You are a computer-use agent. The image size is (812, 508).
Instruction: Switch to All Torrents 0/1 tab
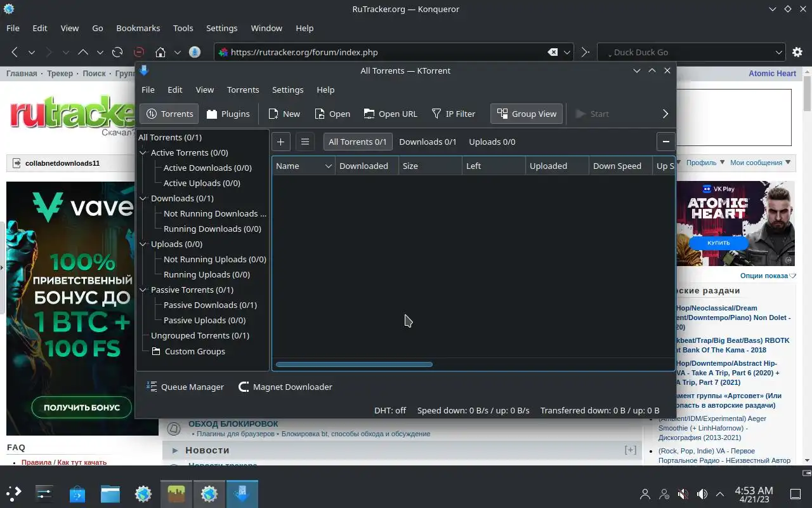pyautogui.click(x=358, y=142)
